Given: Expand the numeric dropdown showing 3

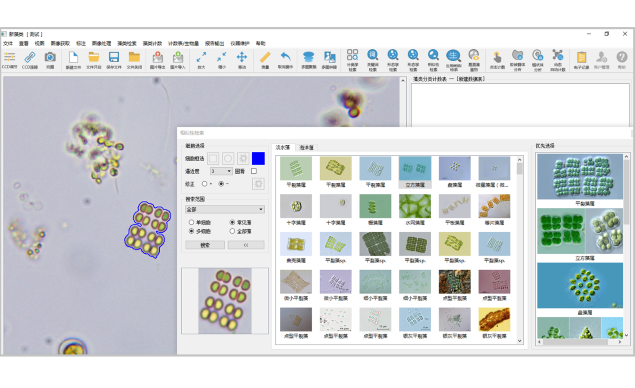Looking at the screenshot, I should coord(221,171).
